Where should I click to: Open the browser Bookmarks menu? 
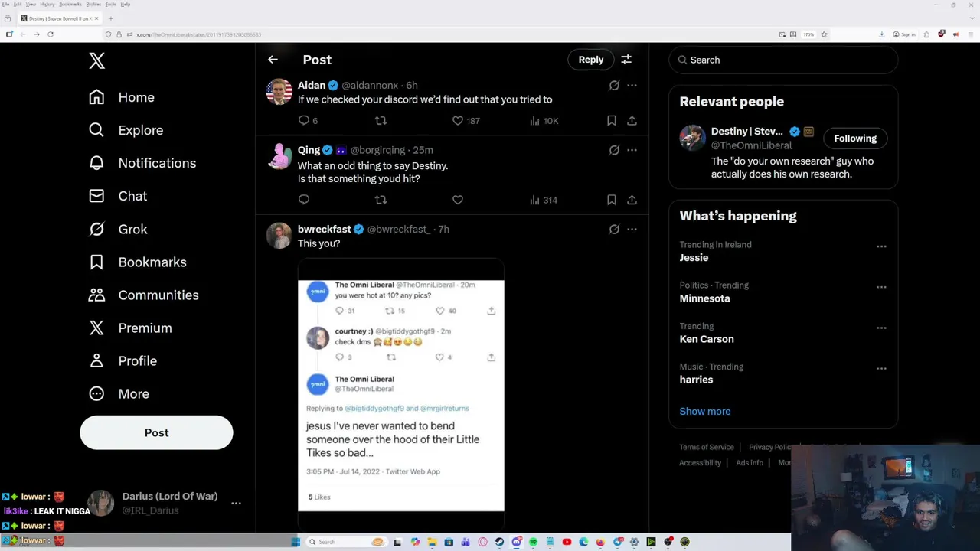click(x=70, y=4)
